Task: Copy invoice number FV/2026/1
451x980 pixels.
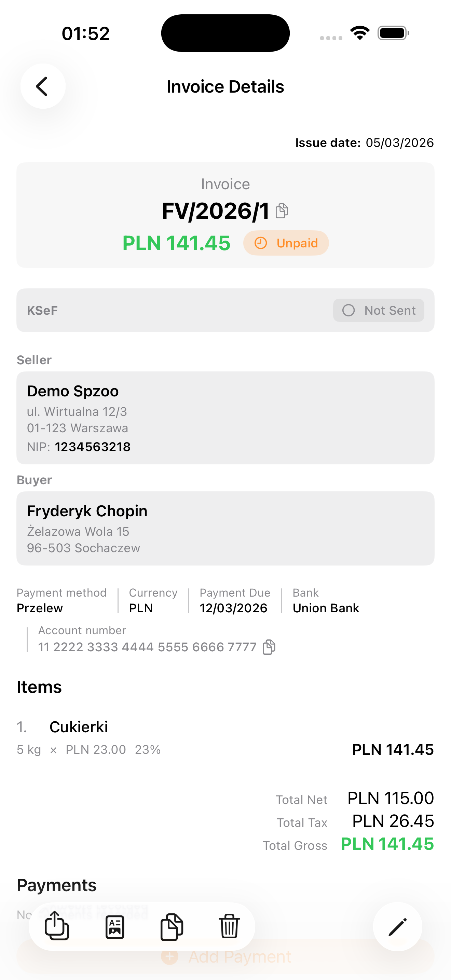Action: (282, 210)
